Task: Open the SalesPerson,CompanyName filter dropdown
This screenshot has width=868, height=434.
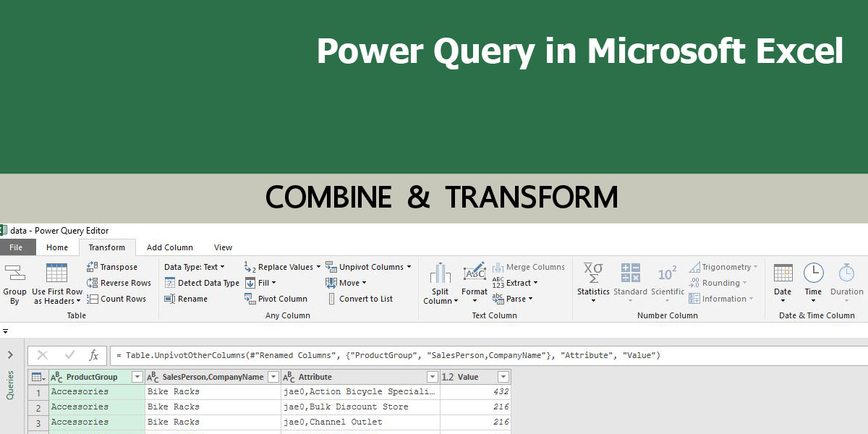Action: (273, 377)
